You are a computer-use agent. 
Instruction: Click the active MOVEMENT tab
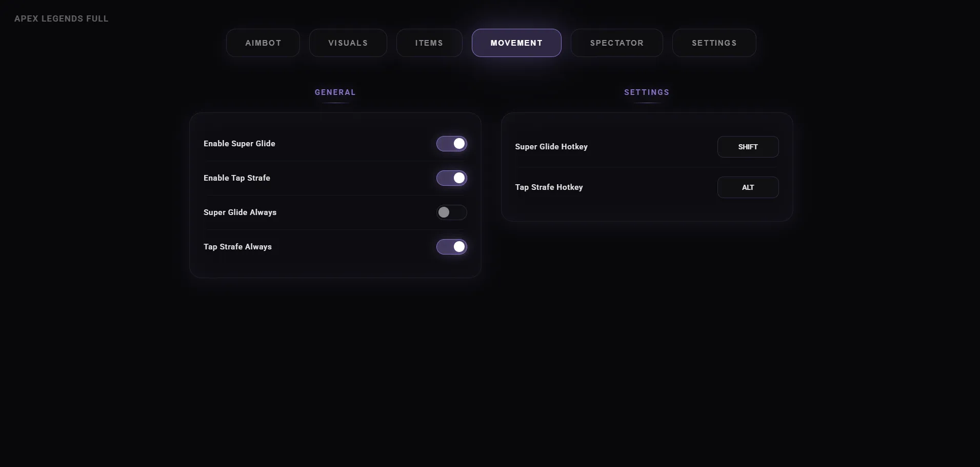pyautogui.click(x=516, y=43)
